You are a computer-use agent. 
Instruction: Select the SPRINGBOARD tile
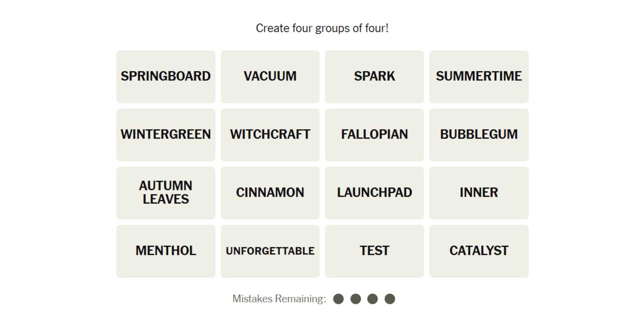tap(165, 76)
